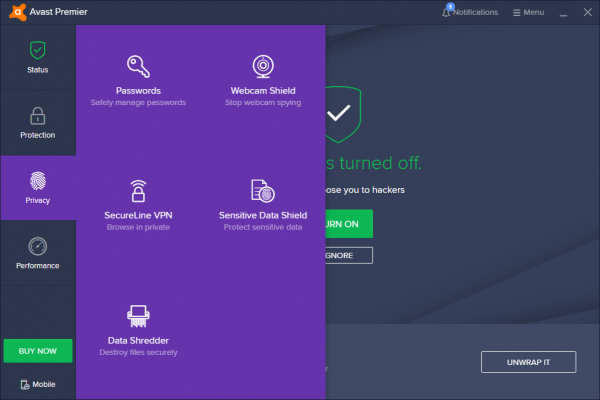600x400 pixels.
Task: Select the Privacy fingerprint tab
Action: pyautogui.click(x=38, y=187)
